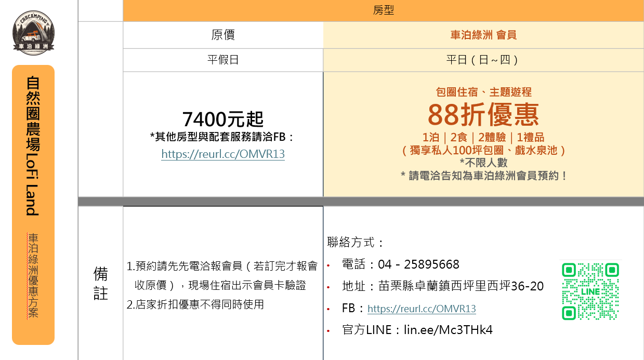Click the 7400元起 price text
Image resolution: width=644 pixels, height=360 pixels.
coord(223,119)
